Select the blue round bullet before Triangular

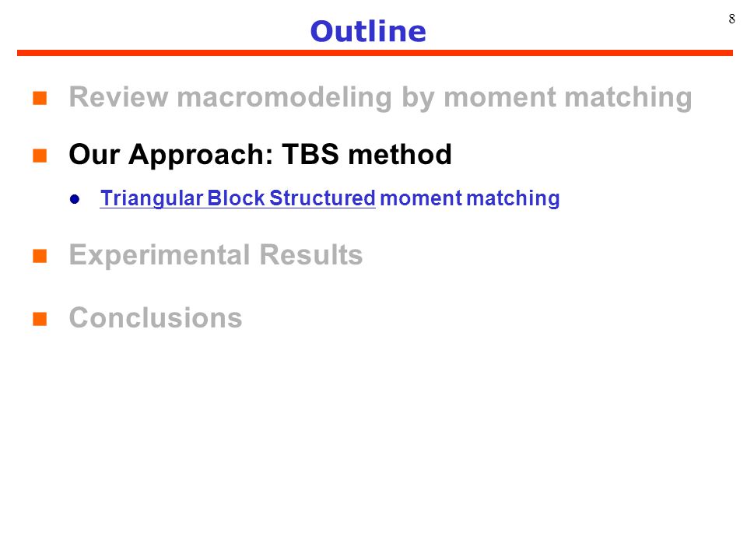coord(75,198)
